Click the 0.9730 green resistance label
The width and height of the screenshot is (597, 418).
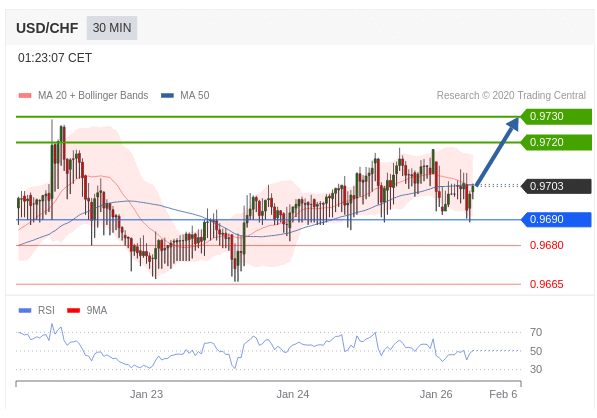click(x=556, y=116)
